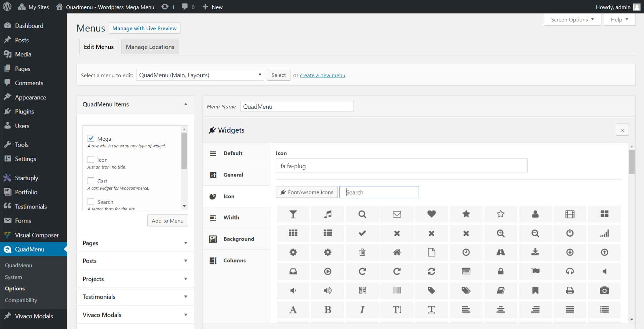This screenshot has width=644, height=329.
Task: Choose the outline star icon
Action: tap(500, 214)
